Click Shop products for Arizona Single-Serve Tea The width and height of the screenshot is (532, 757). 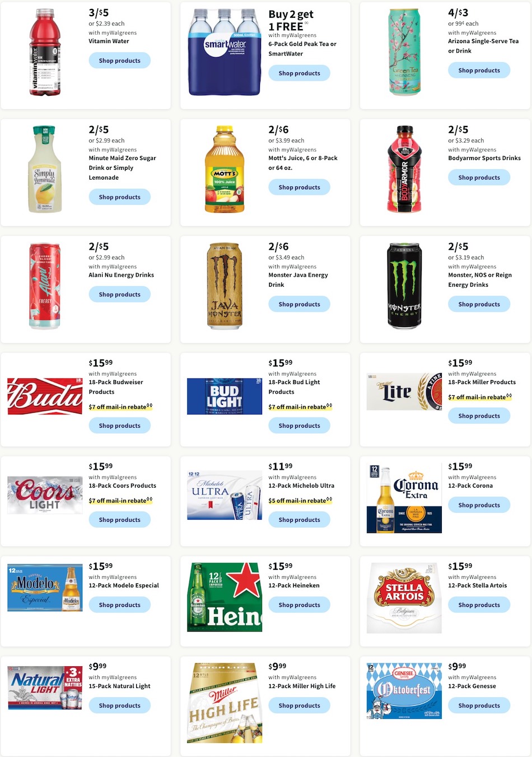point(479,70)
